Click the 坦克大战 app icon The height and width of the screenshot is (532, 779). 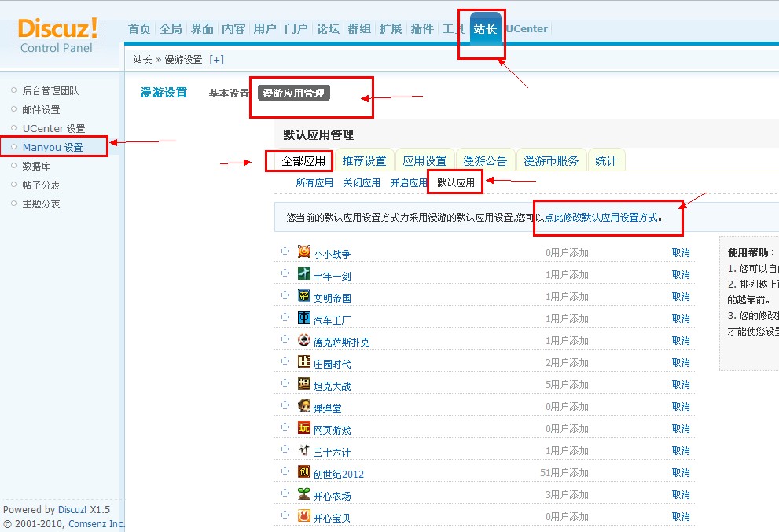(304, 383)
